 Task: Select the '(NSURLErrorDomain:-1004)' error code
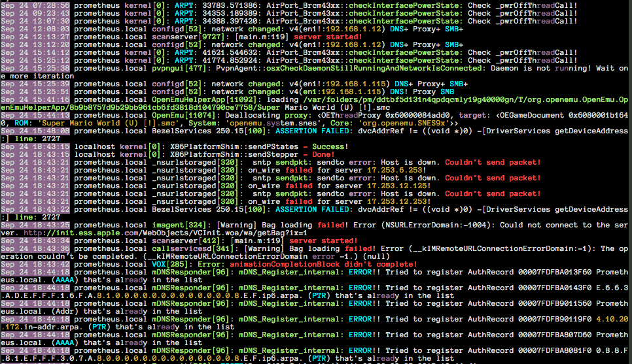point(436,225)
